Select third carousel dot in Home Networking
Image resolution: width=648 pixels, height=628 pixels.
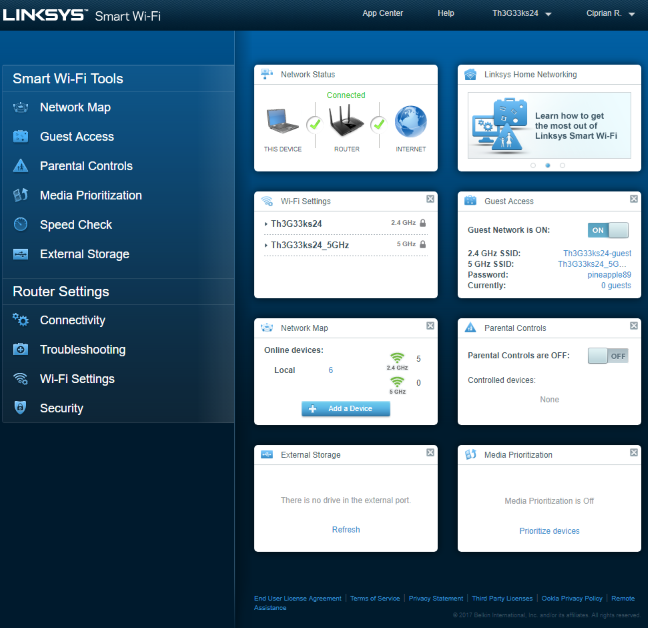[562, 165]
